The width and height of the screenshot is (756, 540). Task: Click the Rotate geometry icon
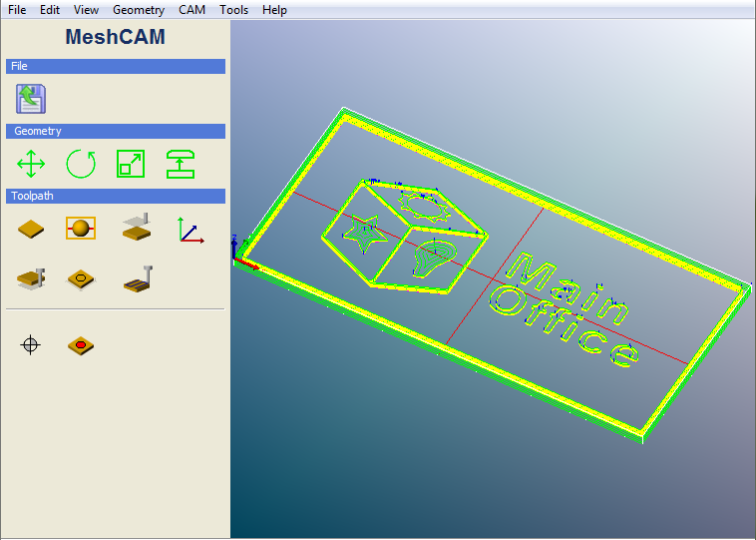81,164
